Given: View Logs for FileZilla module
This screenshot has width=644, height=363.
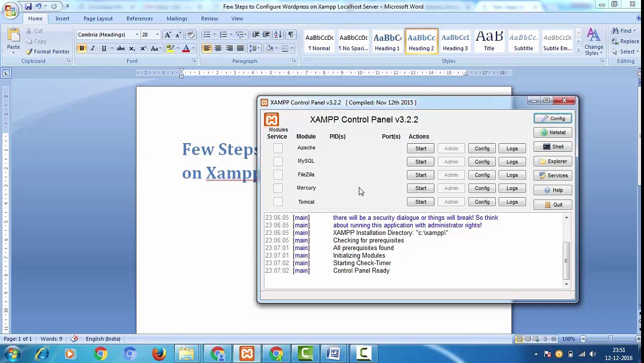Looking at the screenshot, I should [x=512, y=175].
